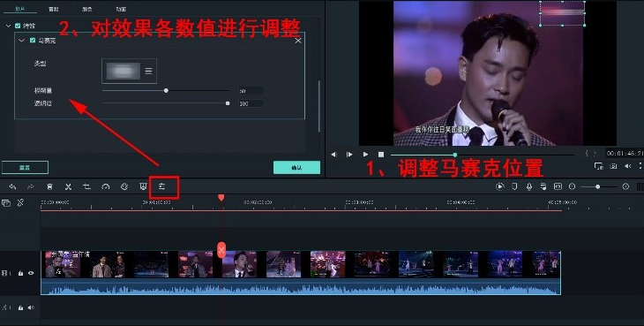Click the 重置 reset button
The height and width of the screenshot is (326, 644).
point(25,167)
